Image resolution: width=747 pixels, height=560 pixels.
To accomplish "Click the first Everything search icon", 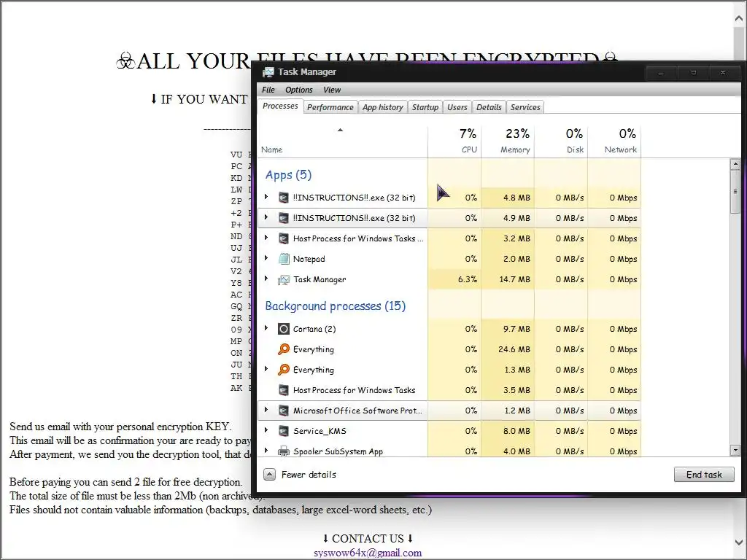I will [x=284, y=349].
